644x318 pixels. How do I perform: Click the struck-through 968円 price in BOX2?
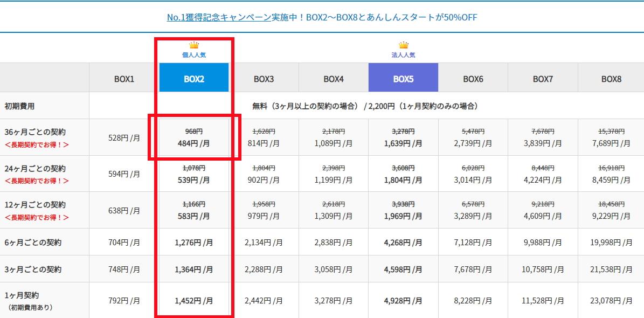point(194,130)
